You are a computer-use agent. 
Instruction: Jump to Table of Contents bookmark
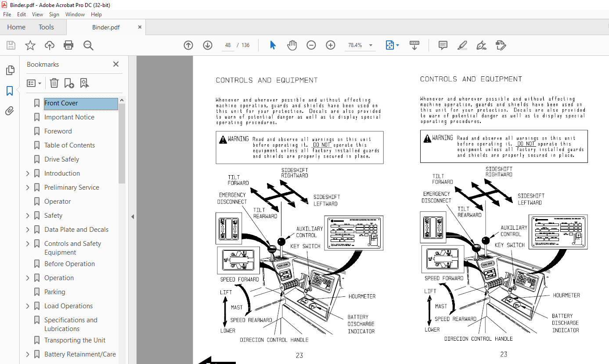tap(69, 145)
